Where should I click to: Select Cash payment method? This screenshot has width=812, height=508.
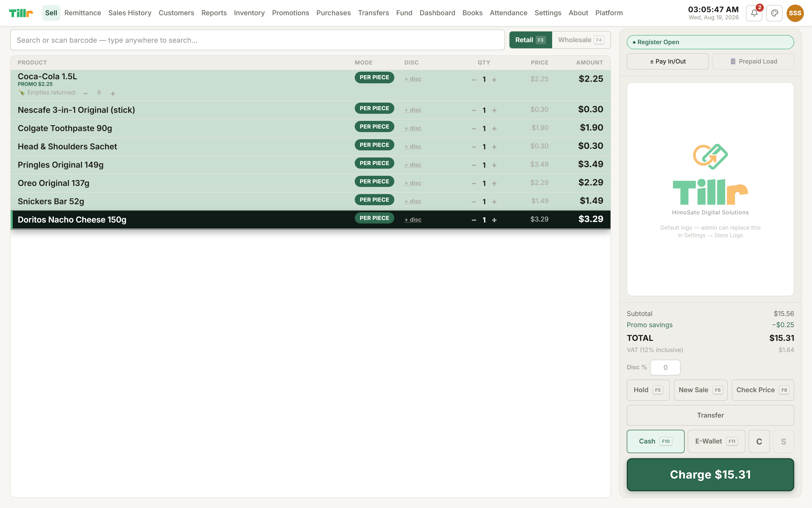[655, 441]
